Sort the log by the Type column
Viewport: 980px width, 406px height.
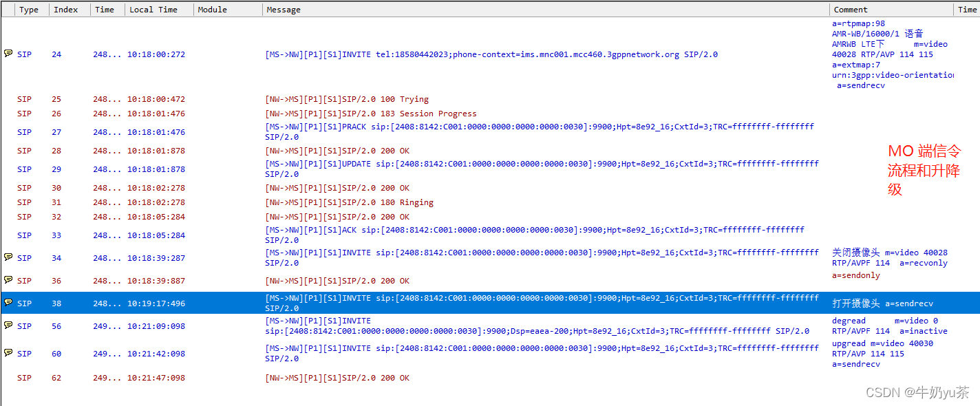30,9
